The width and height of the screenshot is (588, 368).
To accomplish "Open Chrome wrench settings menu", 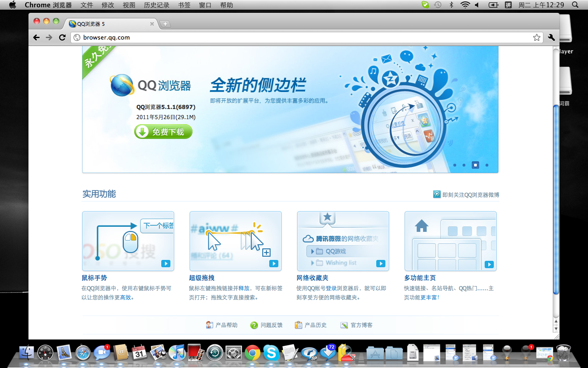I will click(551, 38).
